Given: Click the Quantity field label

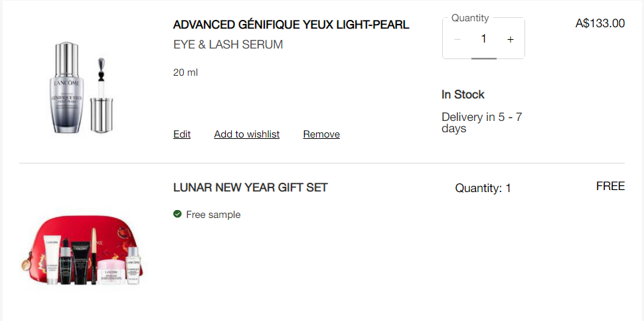Looking at the screenshot, I should [470, 18].
